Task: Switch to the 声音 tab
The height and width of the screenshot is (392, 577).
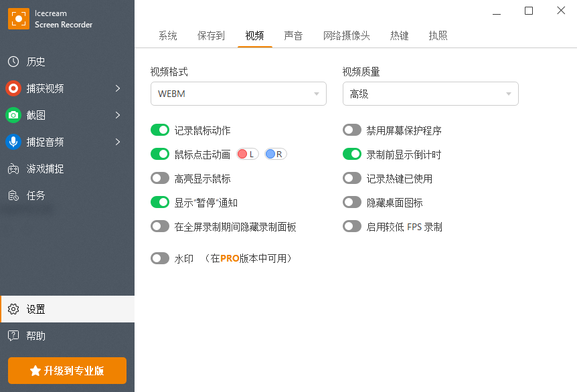Action: click(x=293, y=36)
